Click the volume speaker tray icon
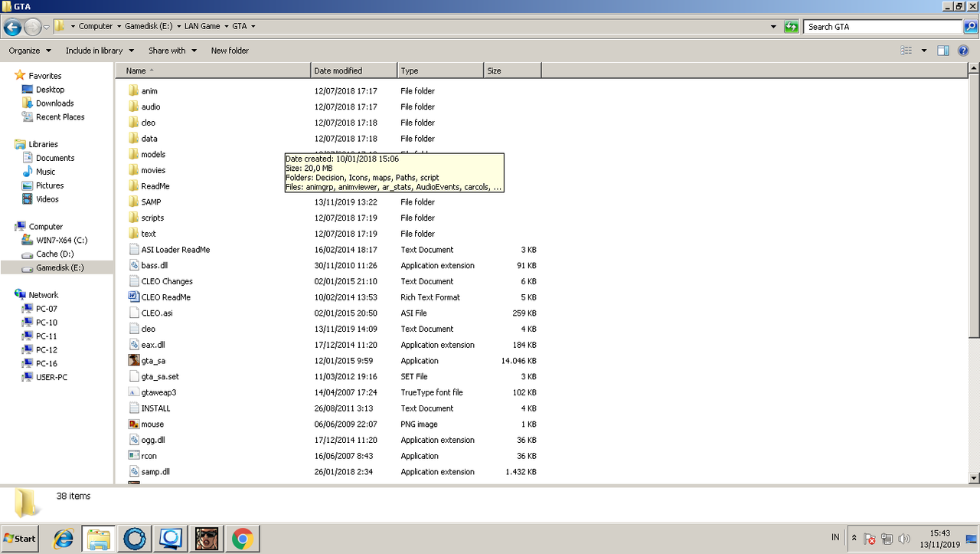The image size is (980, 554). 904,539
